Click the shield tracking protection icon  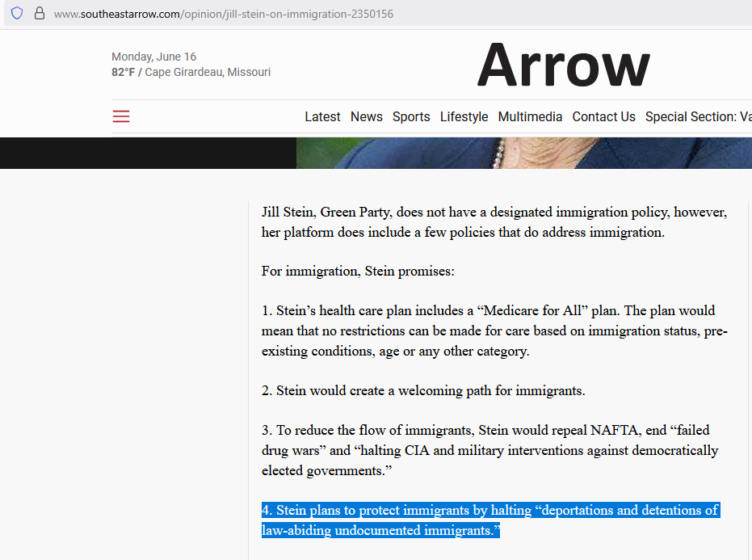pyautogui.click(x=17, y=14)
